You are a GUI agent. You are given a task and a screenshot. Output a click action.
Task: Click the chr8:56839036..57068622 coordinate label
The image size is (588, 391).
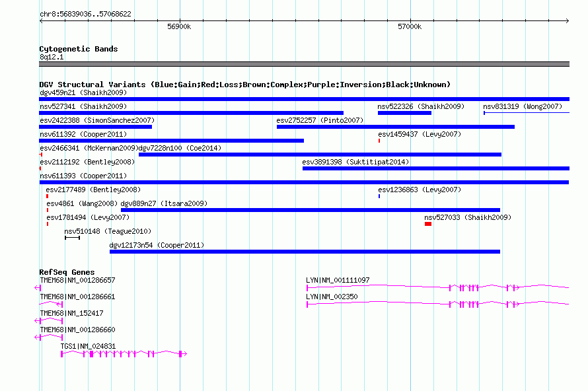tap(85, 14)
